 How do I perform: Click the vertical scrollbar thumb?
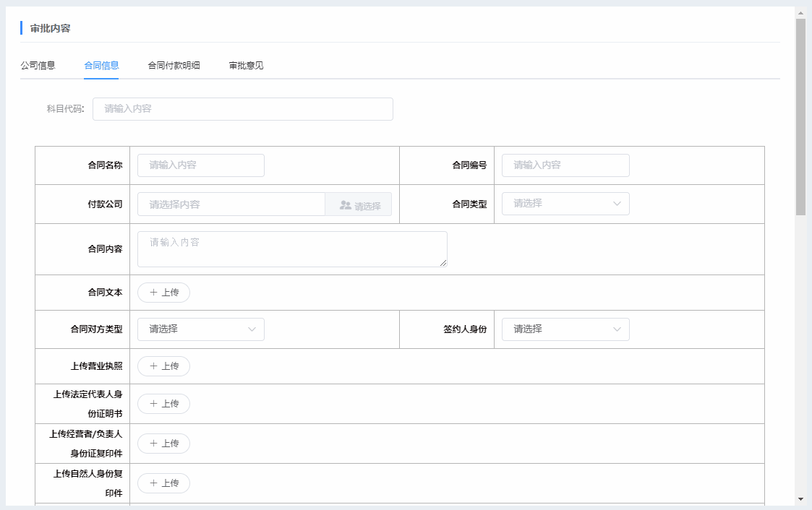[800, 116]
